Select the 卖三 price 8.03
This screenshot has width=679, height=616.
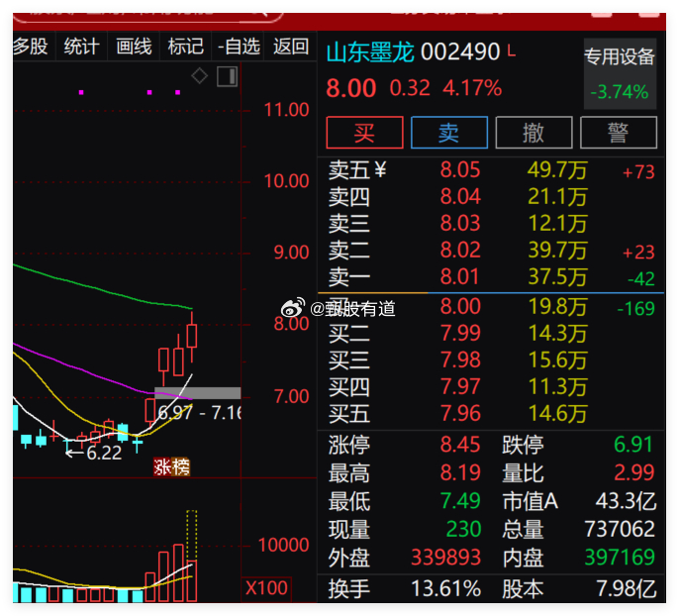[x=460, y=224]
